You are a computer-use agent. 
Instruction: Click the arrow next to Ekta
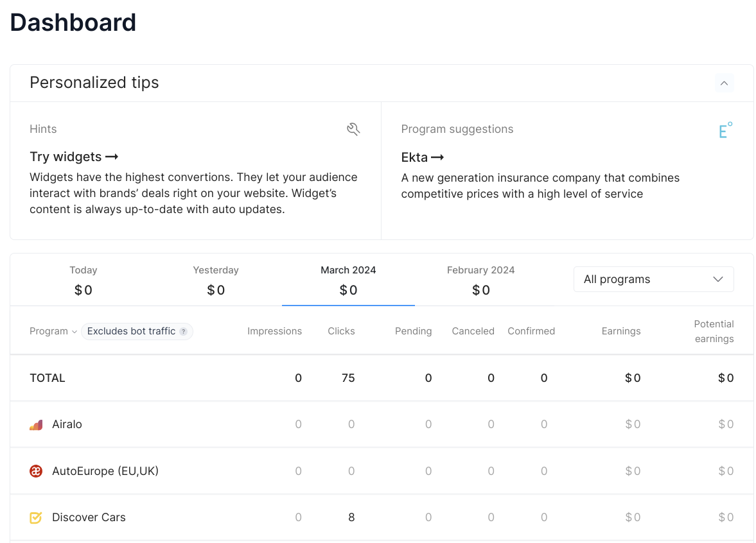(x=437, y=157)
